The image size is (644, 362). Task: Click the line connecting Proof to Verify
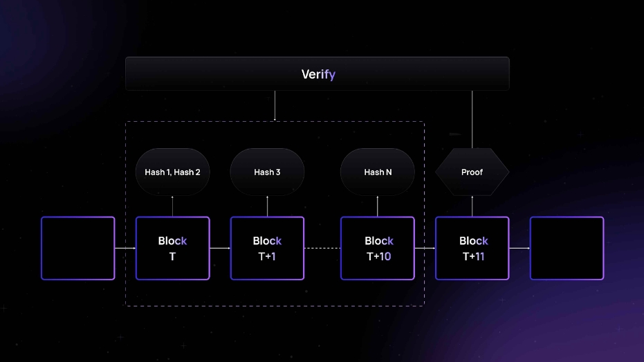pos(472,119)
